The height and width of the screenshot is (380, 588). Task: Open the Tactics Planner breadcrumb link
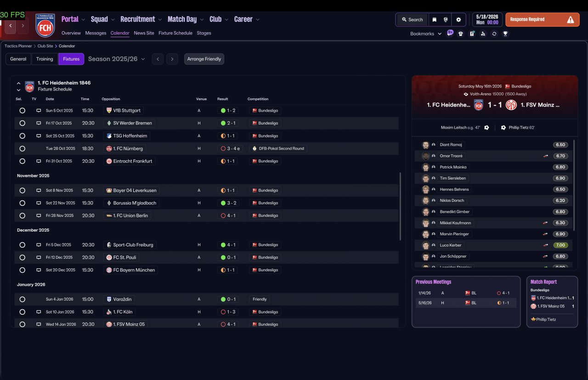18,46
